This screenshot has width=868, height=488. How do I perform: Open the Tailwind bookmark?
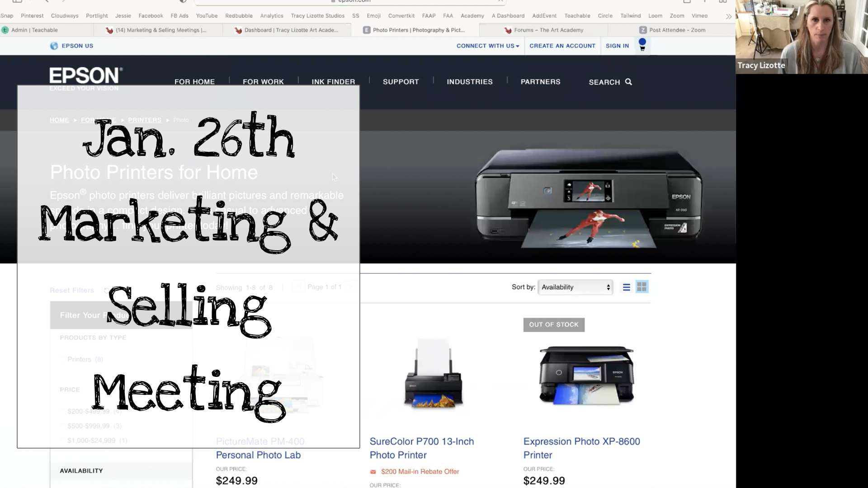(630, 16)
